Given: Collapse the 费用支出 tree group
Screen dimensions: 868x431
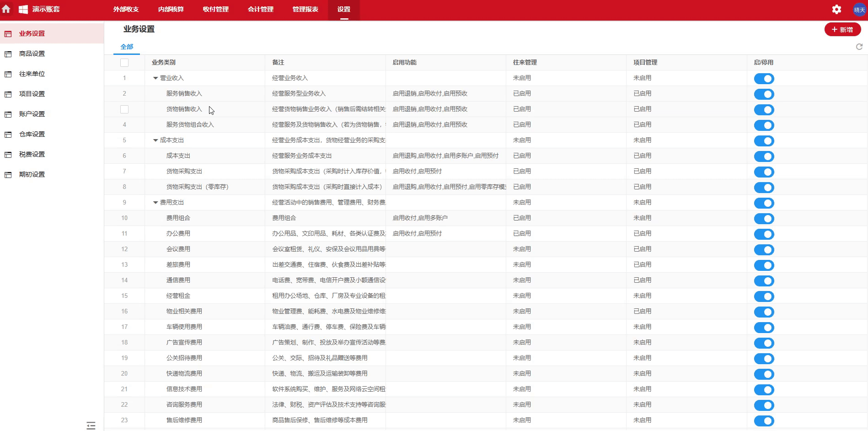Looking at the screenshot, I should [155, 203].
